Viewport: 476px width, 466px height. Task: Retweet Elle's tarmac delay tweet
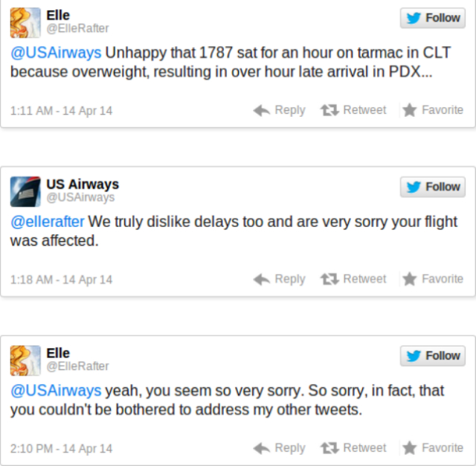(354, 110)
